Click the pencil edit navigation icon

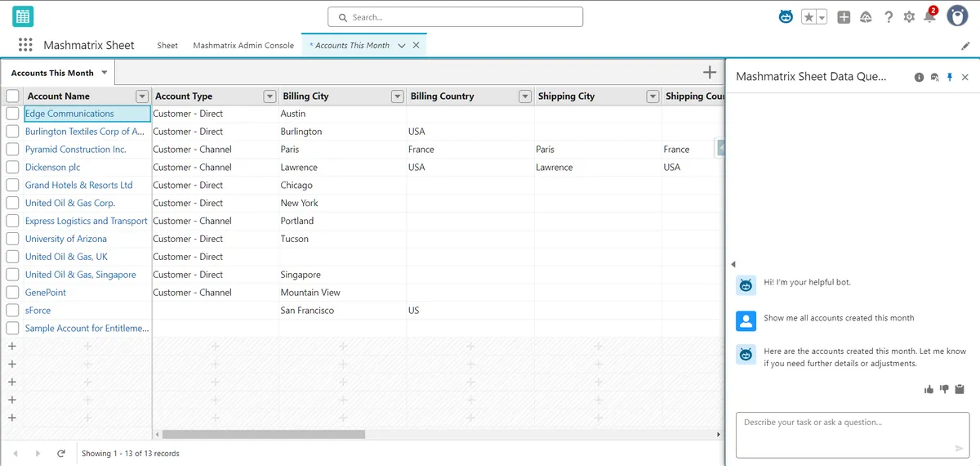[965, 46]
